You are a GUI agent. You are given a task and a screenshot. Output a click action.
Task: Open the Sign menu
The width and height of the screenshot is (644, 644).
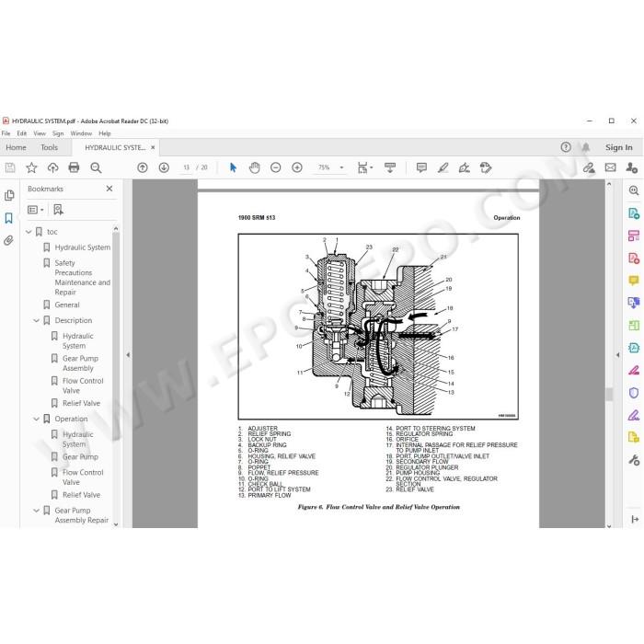tap(58, 133)
